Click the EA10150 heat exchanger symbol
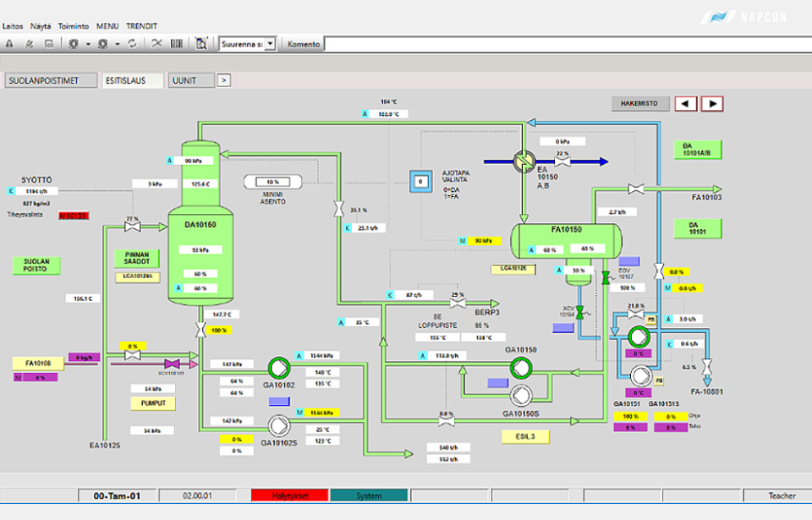The width and height of the screenshot is (812, 520). 524,161
